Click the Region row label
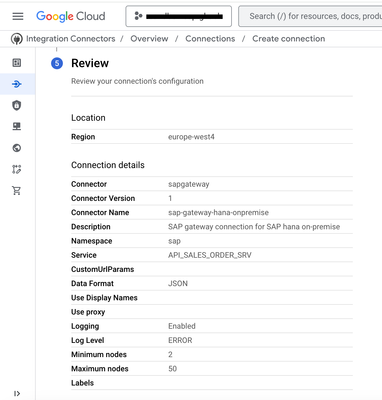The image size is (382, 400). point(83,137)
